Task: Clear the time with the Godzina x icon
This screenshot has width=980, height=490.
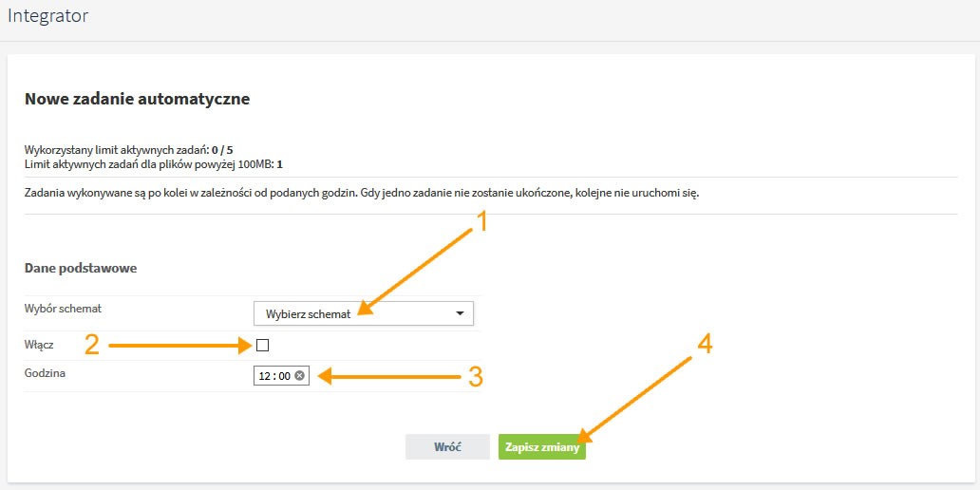Action: point(299,376)
